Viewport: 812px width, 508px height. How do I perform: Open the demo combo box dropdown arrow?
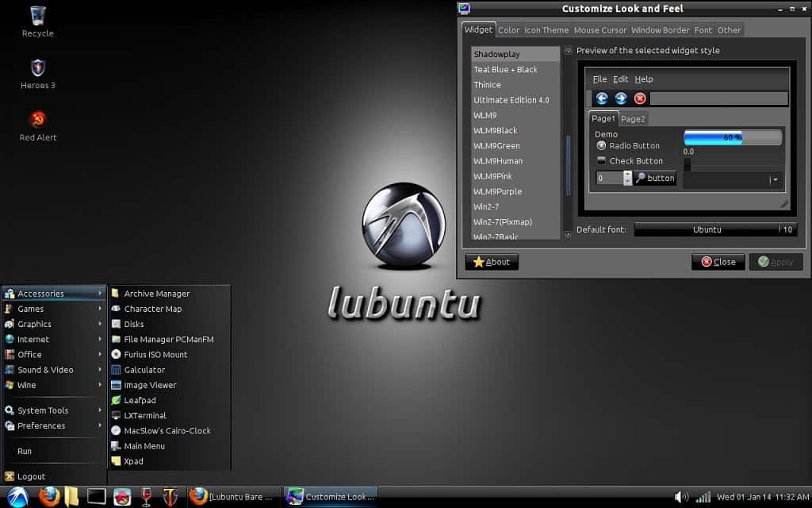click(776, 180)
